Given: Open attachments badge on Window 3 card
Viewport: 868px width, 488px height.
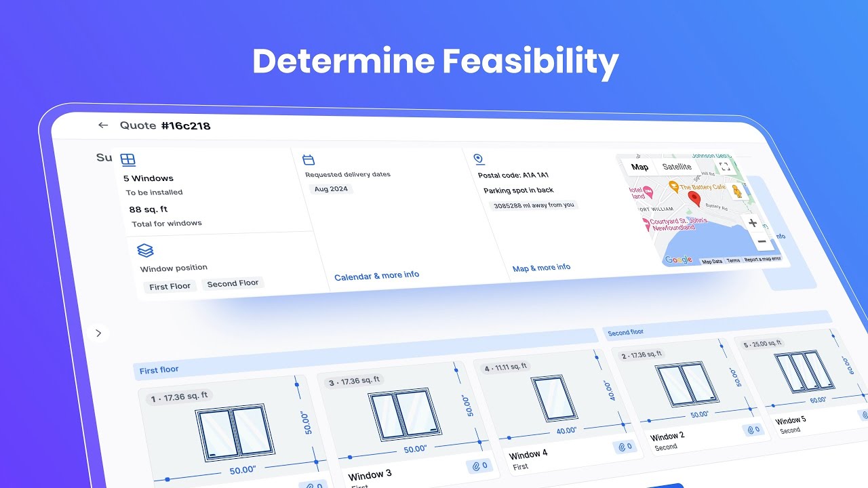Looking at the screenshot, I should (x=479, y=466).
